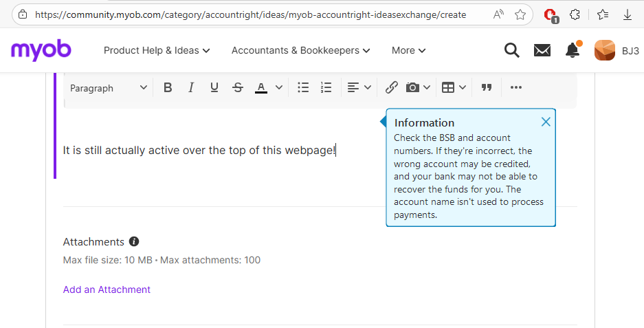Viewport: 644px width, 328px height.
Task: Expand the insert table dropdown
Action: tap(454, 87)
